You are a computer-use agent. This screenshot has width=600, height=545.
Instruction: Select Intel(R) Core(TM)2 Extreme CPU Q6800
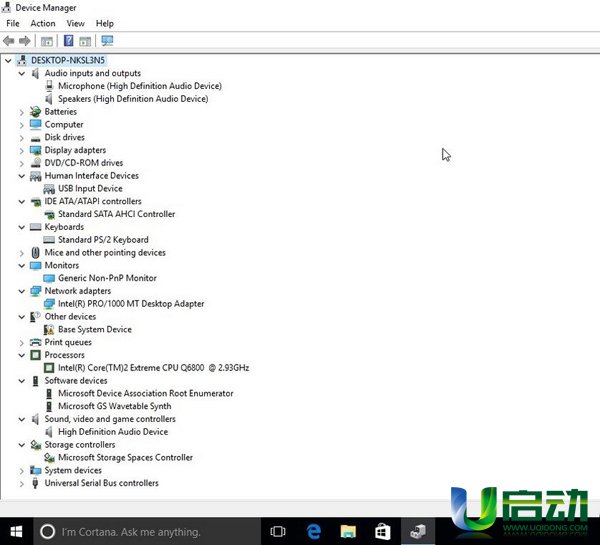[154, 367]
